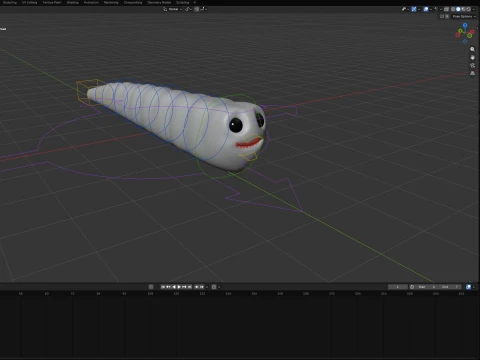Click the green Y axis on the navigation gizmo
The image size is (480, 360).
[460, 31]
